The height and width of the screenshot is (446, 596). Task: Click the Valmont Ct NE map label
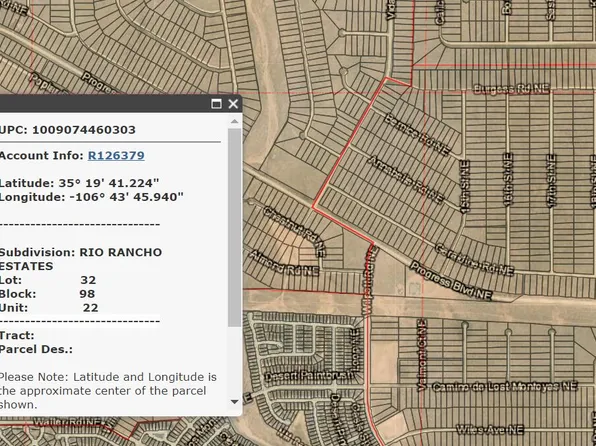click(x=422, y=355)
